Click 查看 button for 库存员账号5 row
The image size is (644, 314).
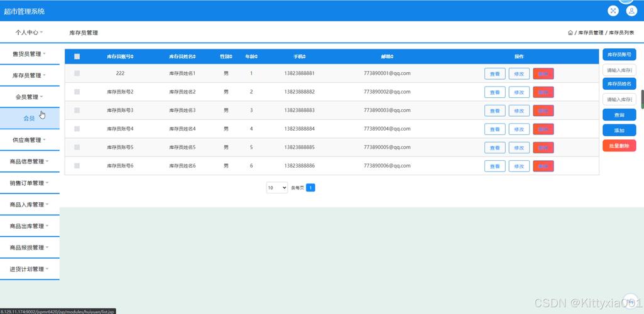(495, 148)
